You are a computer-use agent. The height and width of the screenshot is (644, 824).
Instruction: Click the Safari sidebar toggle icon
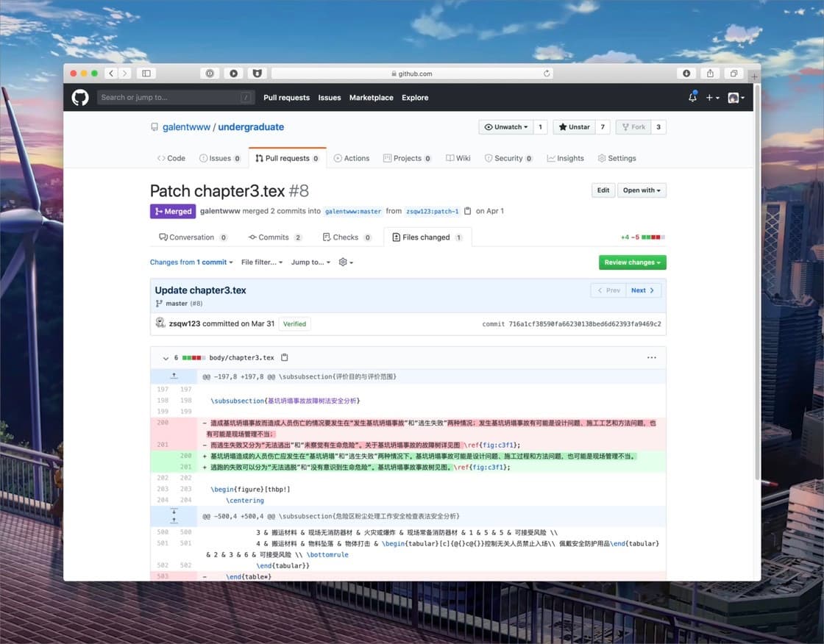[x=146, y=74]
